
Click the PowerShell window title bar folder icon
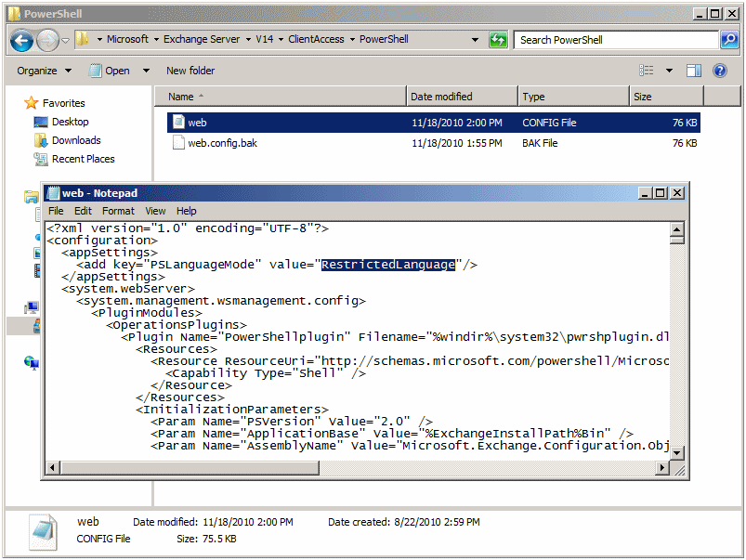[x=15, y=13]
